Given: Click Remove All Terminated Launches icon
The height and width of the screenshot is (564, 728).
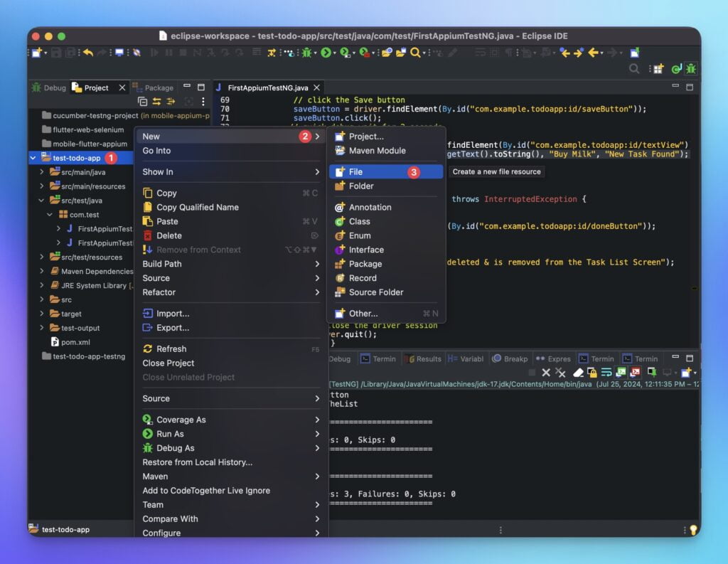Looking at the screenshot, I should coord(560,372).
